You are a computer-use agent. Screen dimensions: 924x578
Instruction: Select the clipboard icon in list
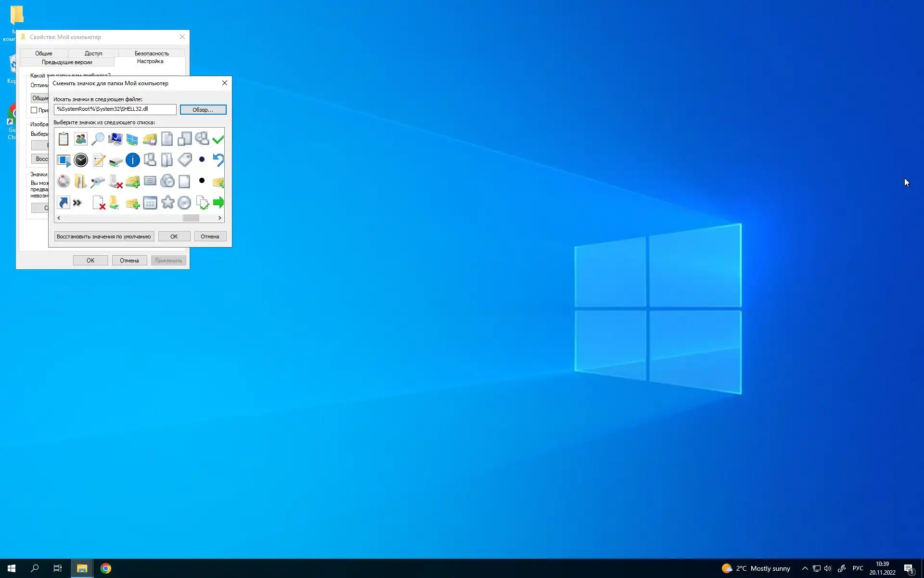pos(64,139)
